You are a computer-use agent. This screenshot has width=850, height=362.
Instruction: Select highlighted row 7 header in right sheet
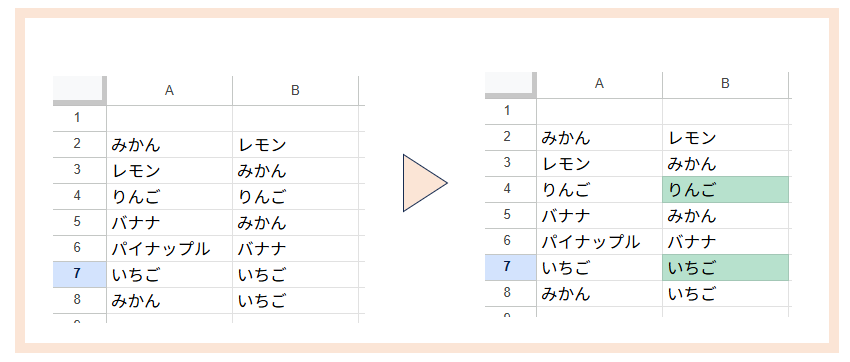[510, 268]
